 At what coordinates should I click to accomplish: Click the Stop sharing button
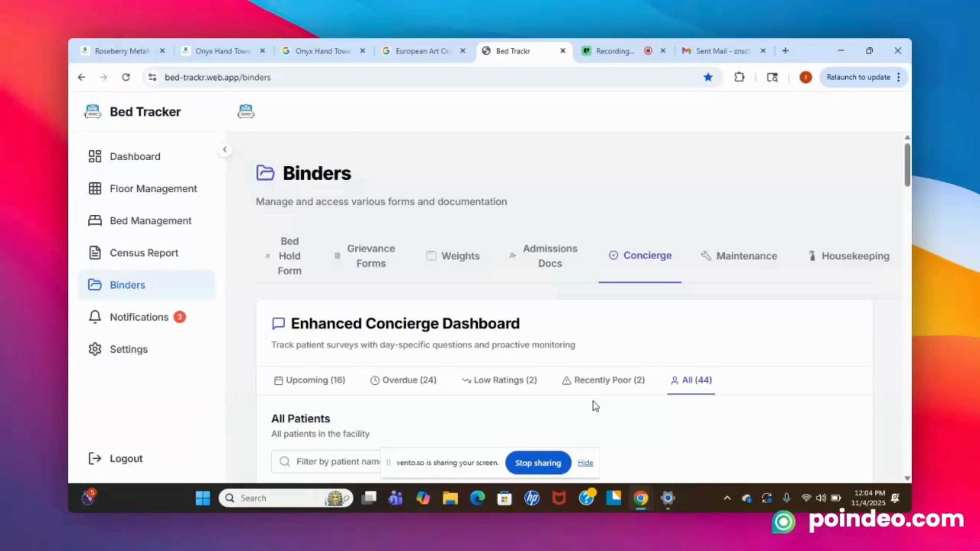[x=537, y=463]
